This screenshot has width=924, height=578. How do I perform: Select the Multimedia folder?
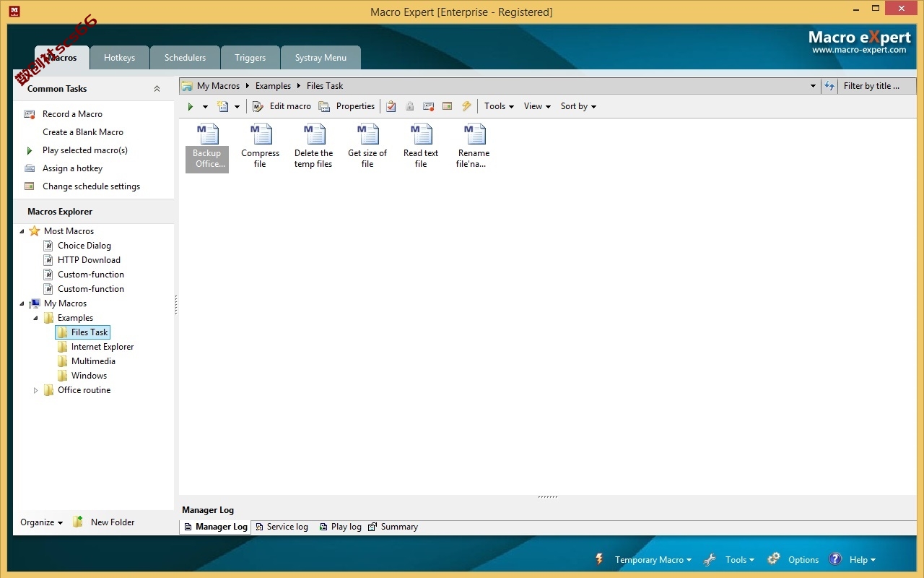[x=93, y=361]
